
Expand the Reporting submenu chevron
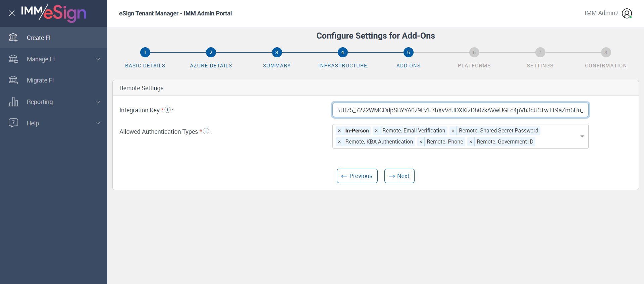(x=98, y=102)
